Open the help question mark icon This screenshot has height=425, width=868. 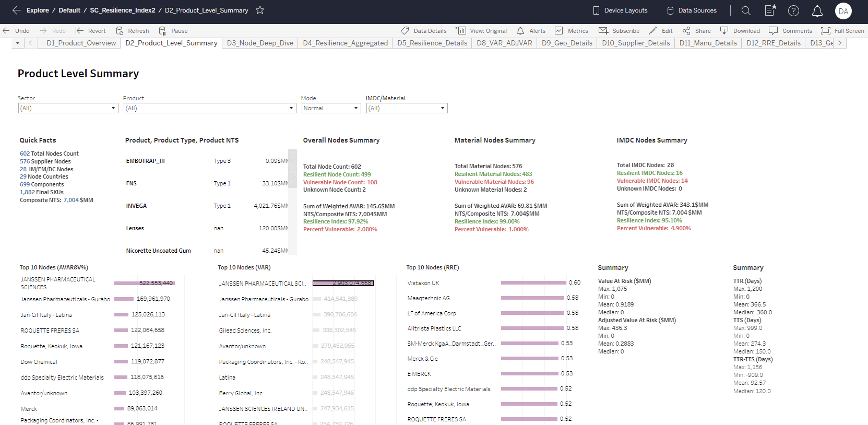[x=793, y=10]
